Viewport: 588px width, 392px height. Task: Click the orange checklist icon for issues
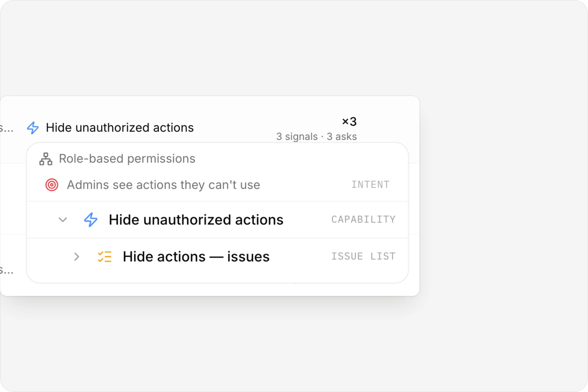pyautogui.click(x=105, y=257)
